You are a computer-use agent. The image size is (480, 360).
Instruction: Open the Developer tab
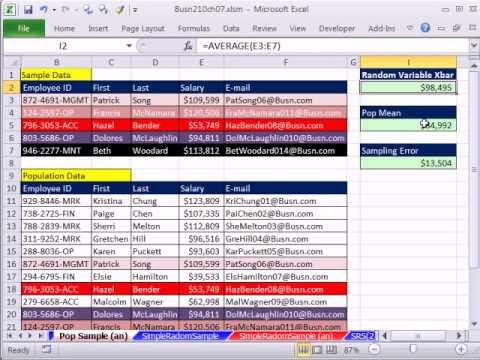coord(337,29)
